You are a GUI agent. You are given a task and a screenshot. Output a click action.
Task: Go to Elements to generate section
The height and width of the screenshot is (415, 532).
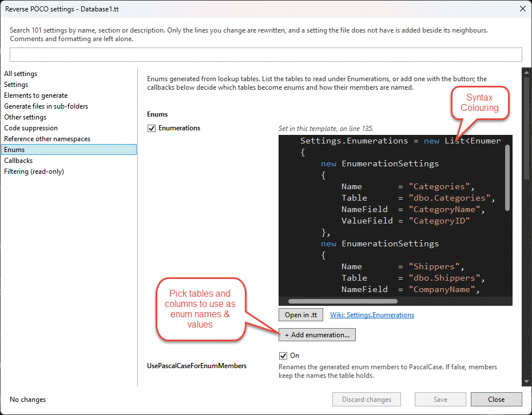[35, 95]
